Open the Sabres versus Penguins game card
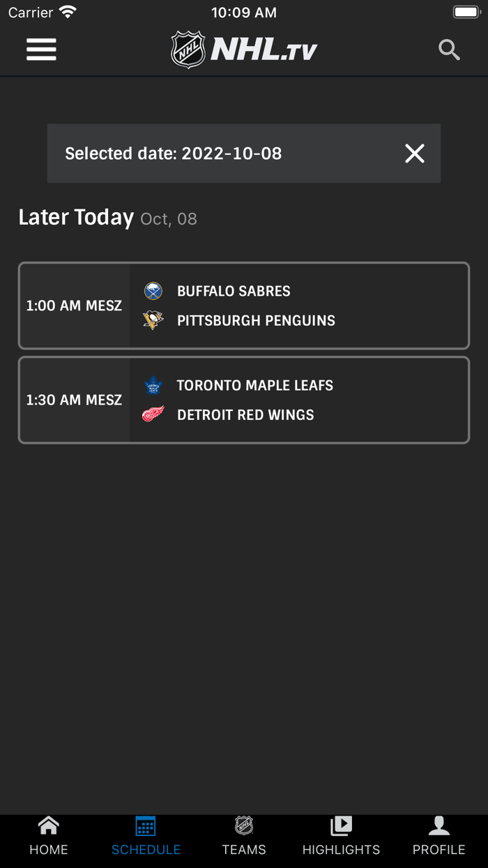This screenshot has width=488, height=868. point(244,306)
